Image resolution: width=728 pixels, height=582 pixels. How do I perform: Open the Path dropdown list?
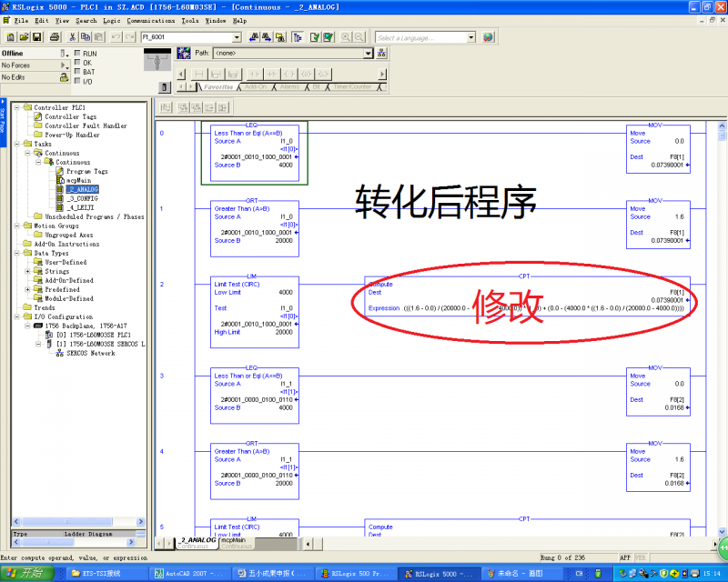(x=369, y=54)
